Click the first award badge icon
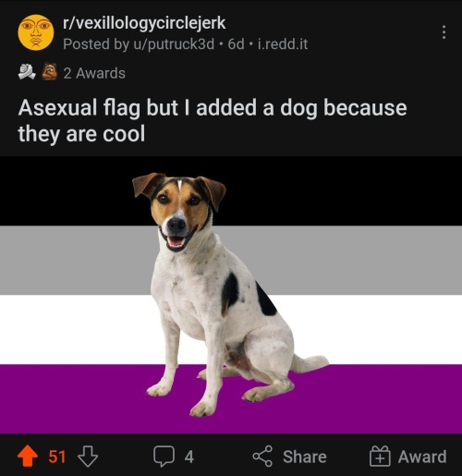 (x=27, y=72)
